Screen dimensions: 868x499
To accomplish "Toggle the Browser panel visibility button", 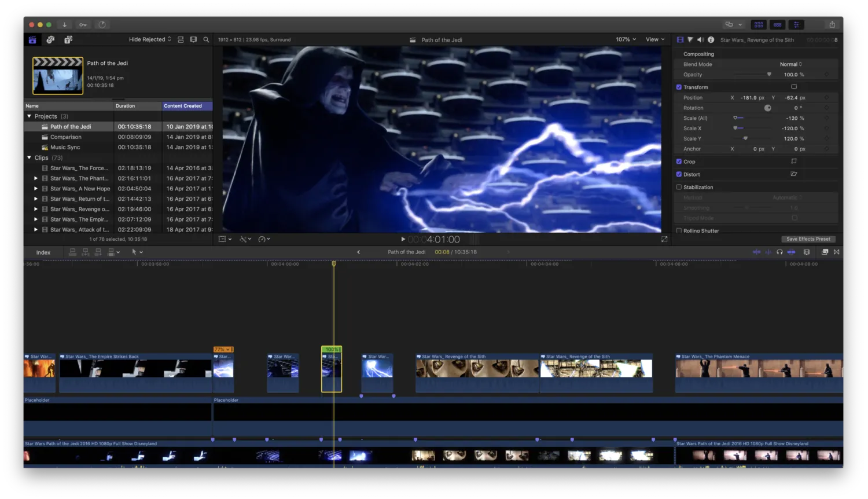I will point(759,24).
